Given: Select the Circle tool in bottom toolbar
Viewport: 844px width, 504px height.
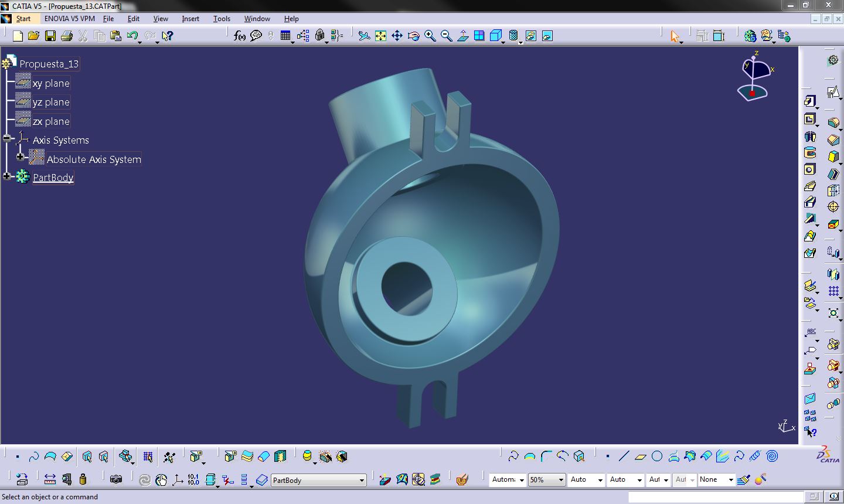Looking at the screenshot, I should coord(657,456).
